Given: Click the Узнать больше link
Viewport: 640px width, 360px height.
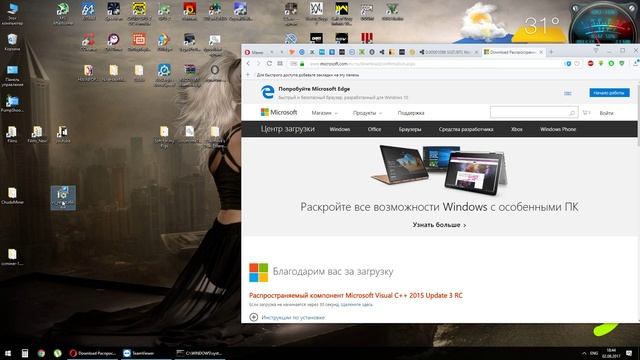Looking at the screenshot, I should click(439, 225).
